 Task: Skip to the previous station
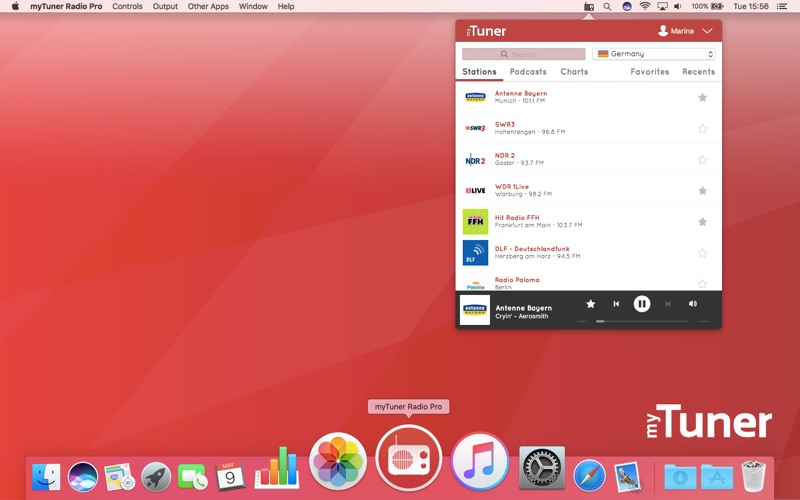pos(616,304)
